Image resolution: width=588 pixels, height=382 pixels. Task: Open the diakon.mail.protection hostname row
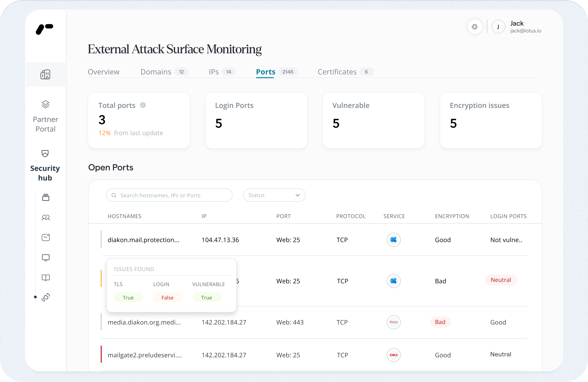(143, 240)
